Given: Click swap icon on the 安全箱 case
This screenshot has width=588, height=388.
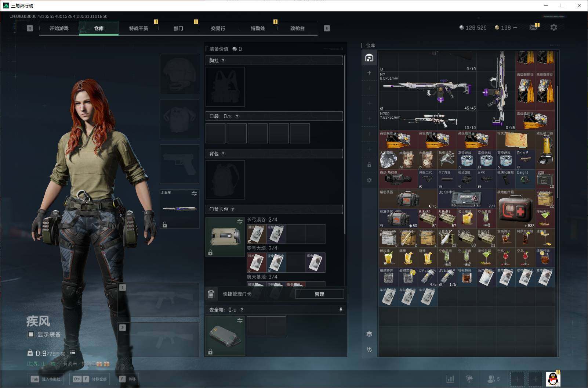Looking at the screenshot, I should point(240,320).
